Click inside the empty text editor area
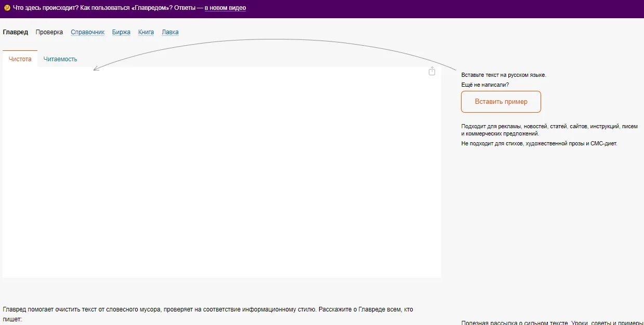 222,172
